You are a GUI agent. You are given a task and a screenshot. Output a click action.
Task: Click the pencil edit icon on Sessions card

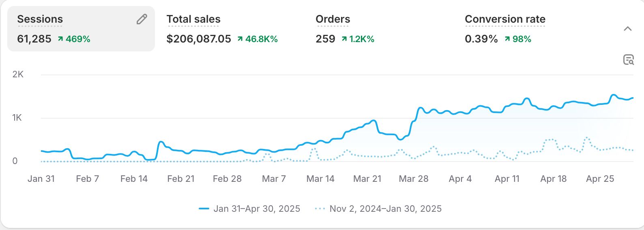click(x=142, y=19)
